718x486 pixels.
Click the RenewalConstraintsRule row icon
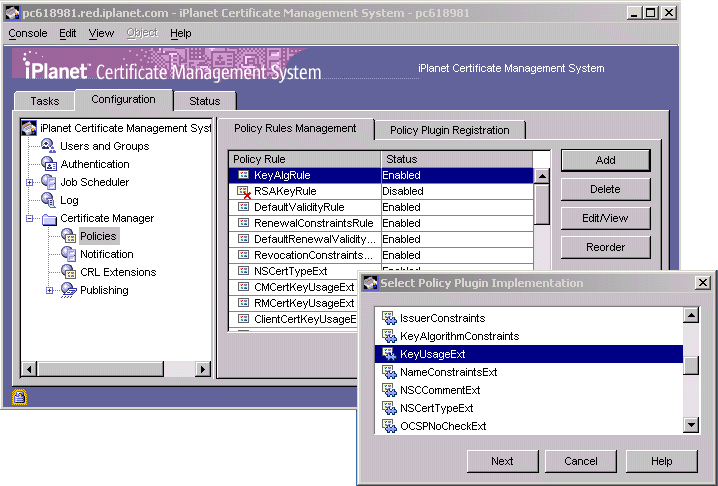[x=244, y=223]
